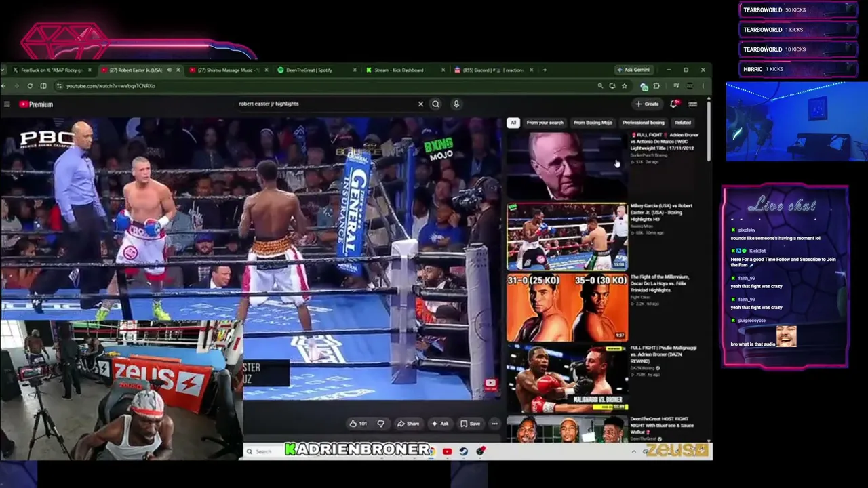Open the De La Hoya vs Trinidad thumbnail

click(x=567, y=308)
